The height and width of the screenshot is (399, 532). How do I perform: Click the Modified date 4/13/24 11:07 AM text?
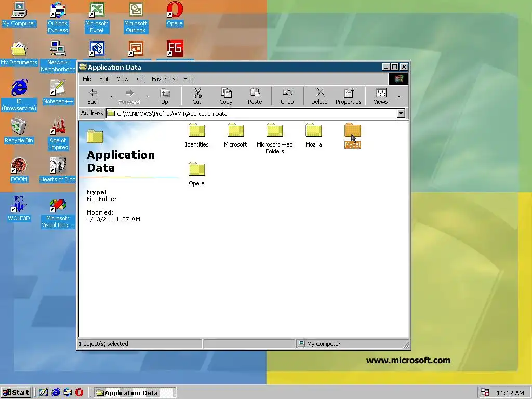pos(113,219)
